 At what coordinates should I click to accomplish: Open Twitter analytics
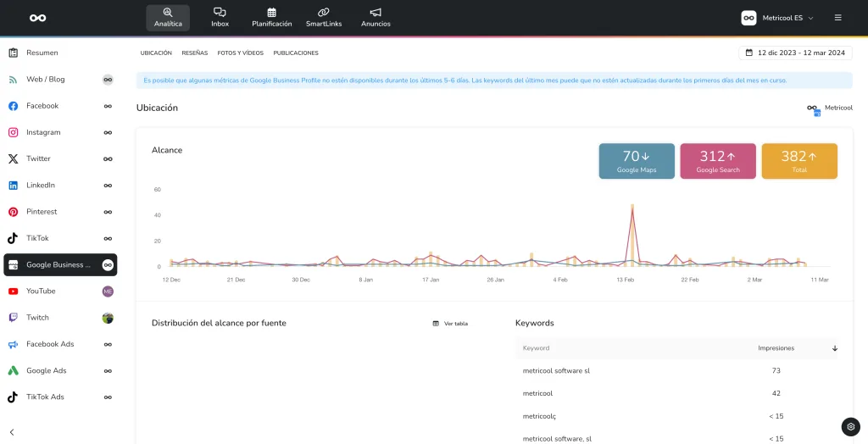click(x=60, y=159)
